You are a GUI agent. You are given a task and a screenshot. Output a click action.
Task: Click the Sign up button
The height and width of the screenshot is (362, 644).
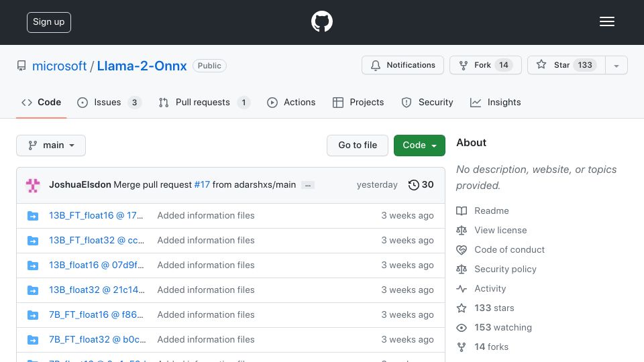click(49, 22)
